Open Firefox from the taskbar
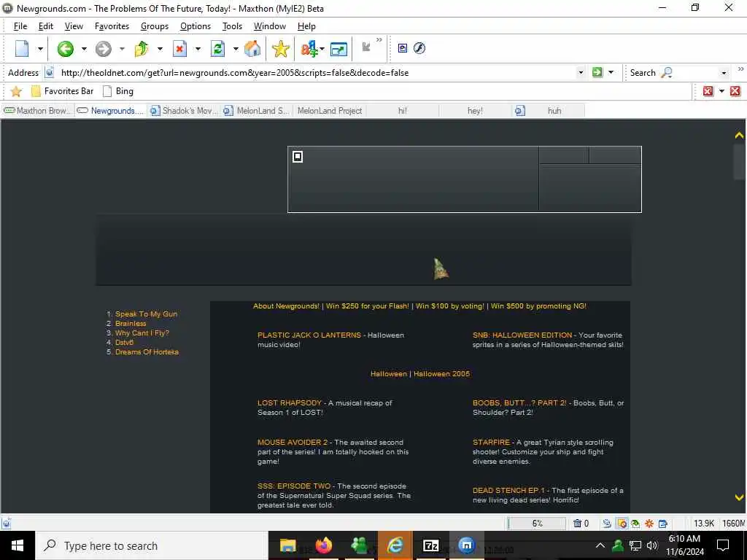Screen dimensions: 747x560 click(x=323, y=545)
